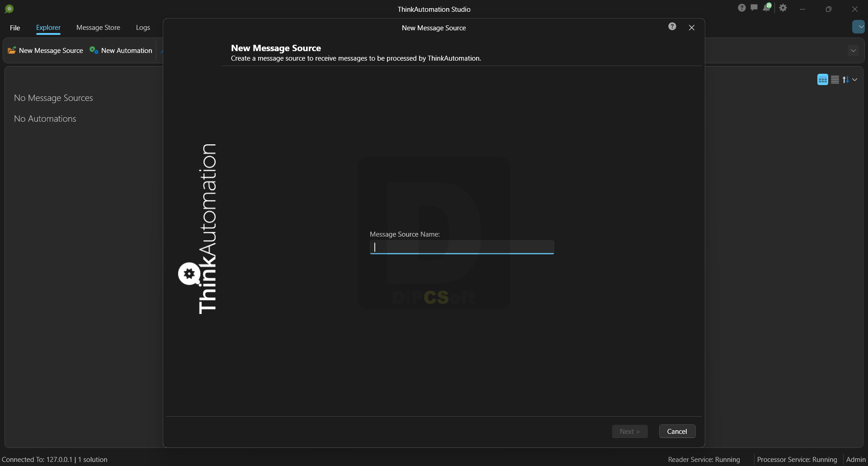Collapse the ribbon with blue chevron button
This screenshot has width=868, height=466.
(859, 27)
